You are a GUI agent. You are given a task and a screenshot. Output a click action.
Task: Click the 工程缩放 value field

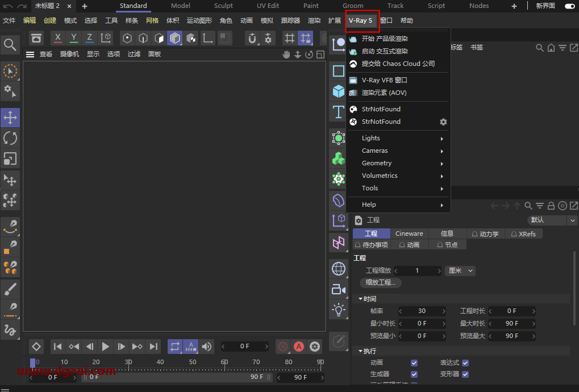pos(418,270)
